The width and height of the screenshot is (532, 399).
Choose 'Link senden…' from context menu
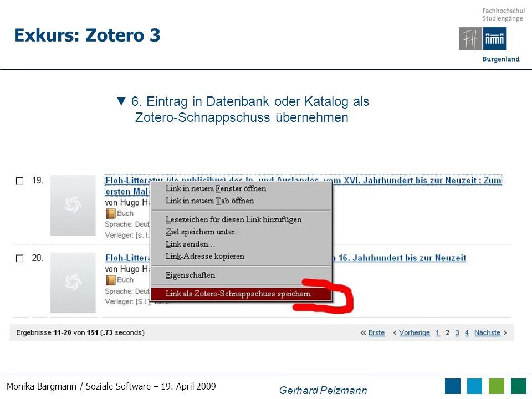[x=241, y=244]
